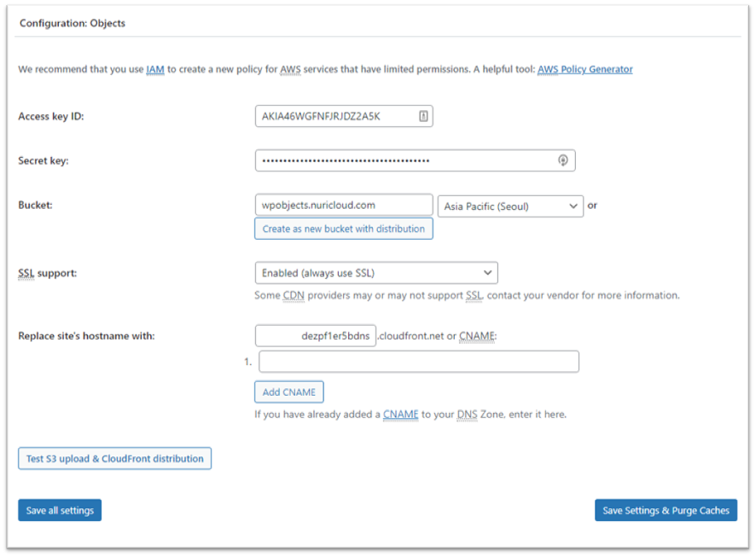The height and width of the screenshot is (557, 756).
Task: Click the Configuration: Objects section header
Action: pos(73,23)
